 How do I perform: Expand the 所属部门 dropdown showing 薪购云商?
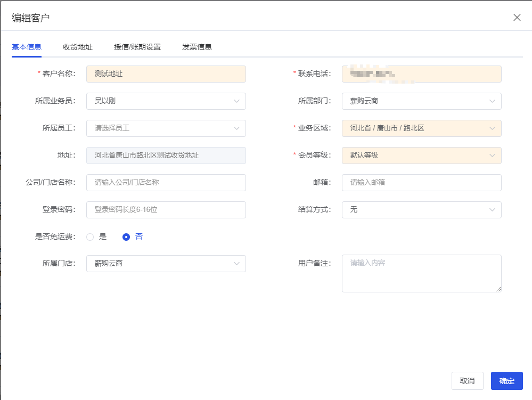coord(421,101)
